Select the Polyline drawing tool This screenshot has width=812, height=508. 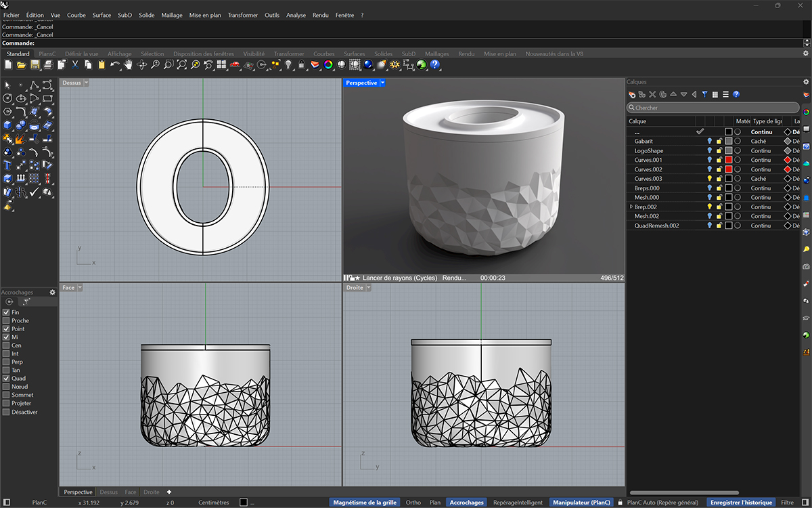pyautogui.click(x=34, y=85)
